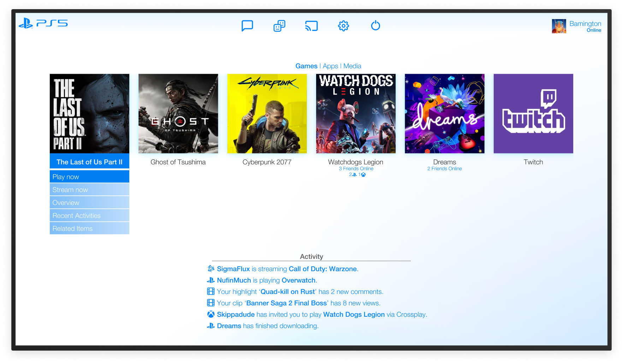Open '2 Friends Online' under Dreams

[x=445, y=169]
